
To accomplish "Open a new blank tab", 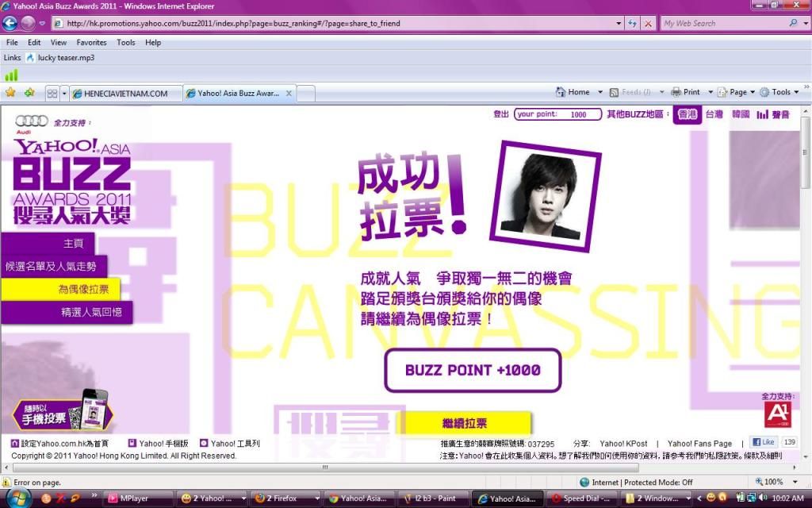I will [x=305, y=94].
